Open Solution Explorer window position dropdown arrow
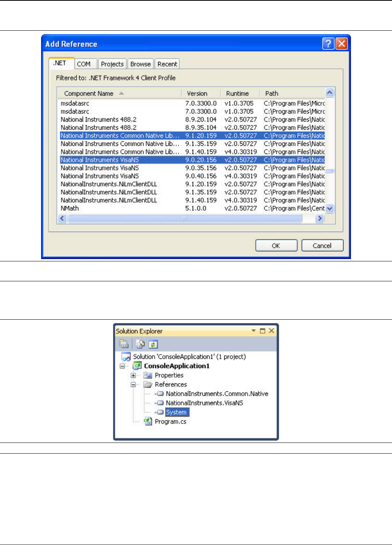 click(253, 330)
